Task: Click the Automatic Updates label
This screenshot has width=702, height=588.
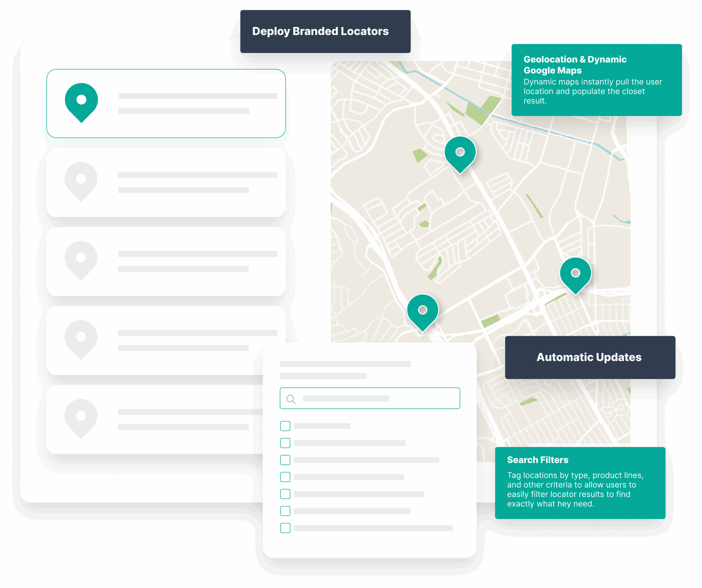Action: click(x=590, y=357)
